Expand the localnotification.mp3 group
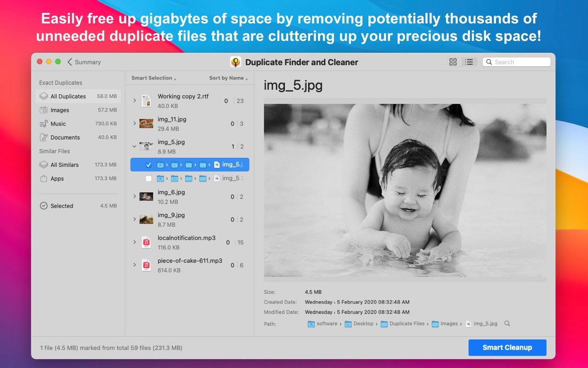 point(135,242)
